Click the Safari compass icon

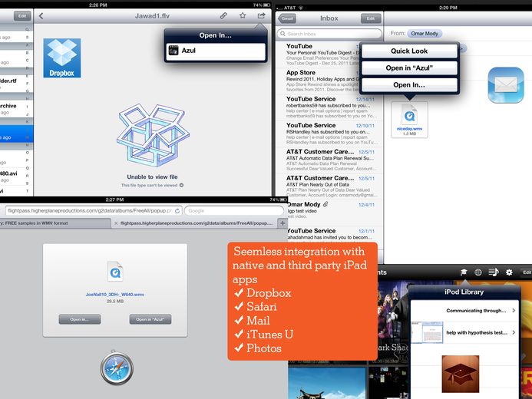tap(117, 368)
